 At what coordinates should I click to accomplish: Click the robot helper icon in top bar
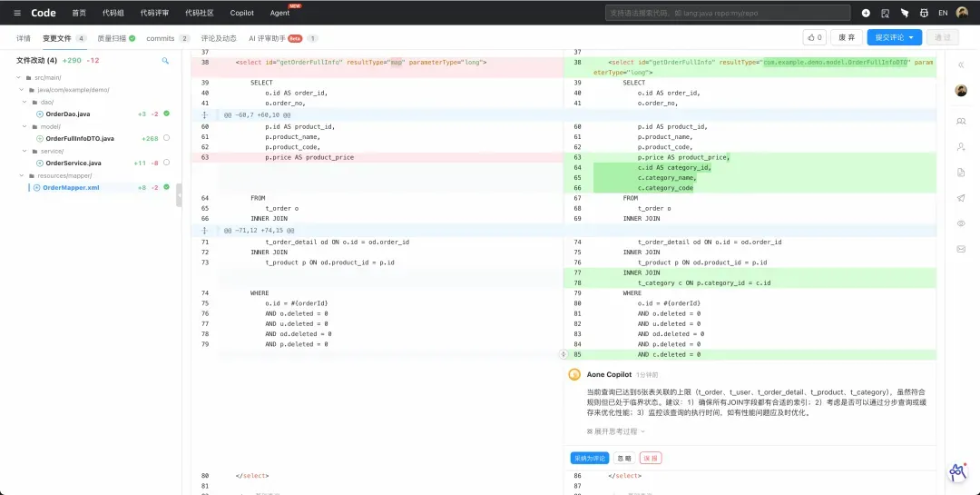(924, 13)
